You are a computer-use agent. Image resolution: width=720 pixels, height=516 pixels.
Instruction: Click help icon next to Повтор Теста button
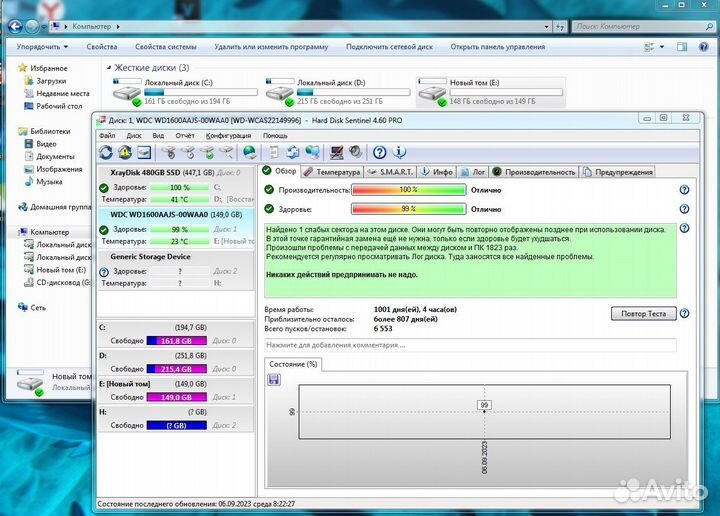[684, 314]
